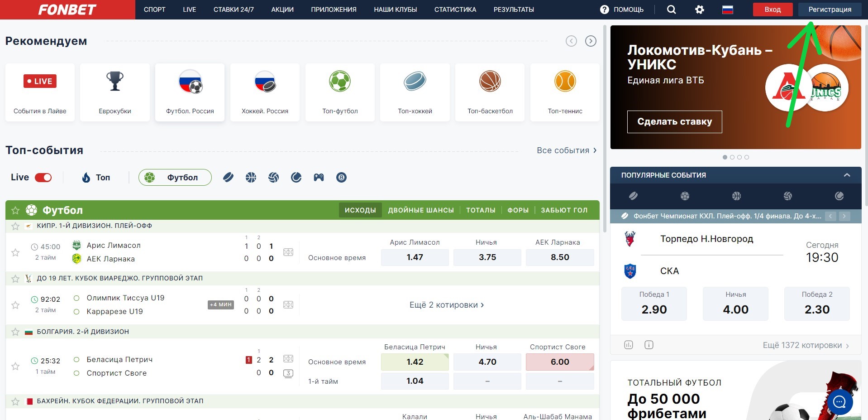Click the Russian flag language icon

728,10
